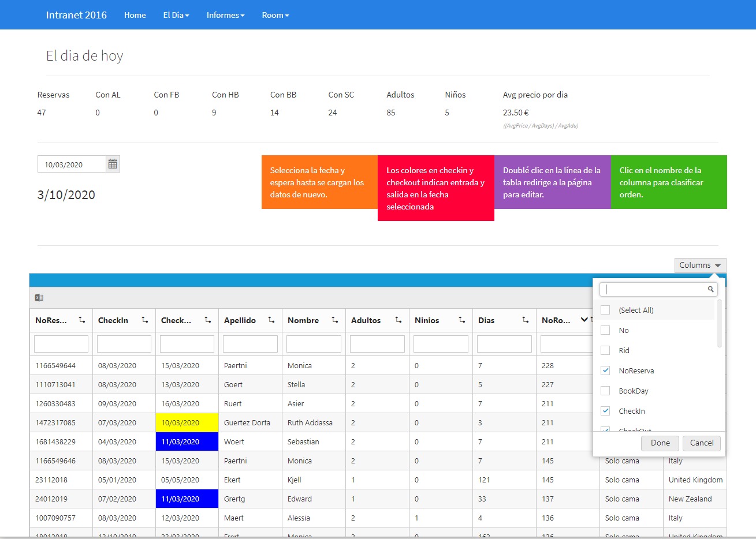Sort the Adultos column via its icon
756x539 pixels.
[399, 320]
